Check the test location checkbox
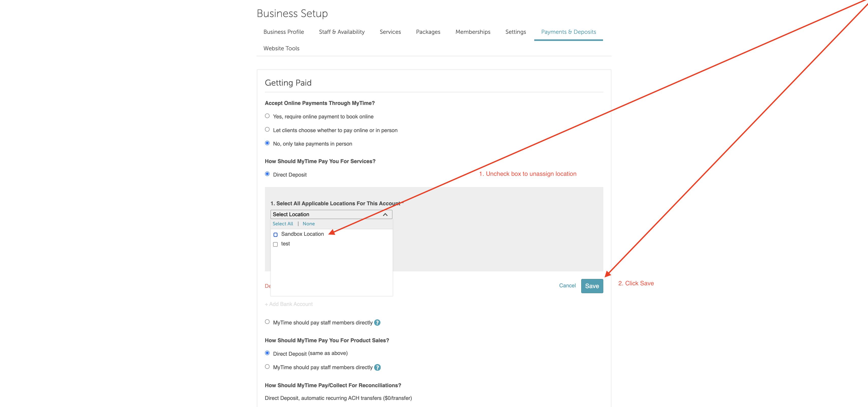Screen dimensions: 868x407 point(275,244)
